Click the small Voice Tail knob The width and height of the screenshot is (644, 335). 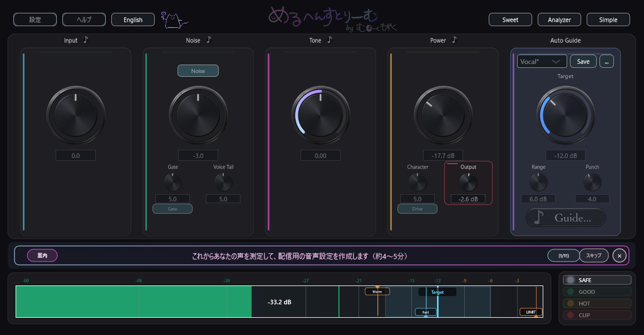coord(223,183)
